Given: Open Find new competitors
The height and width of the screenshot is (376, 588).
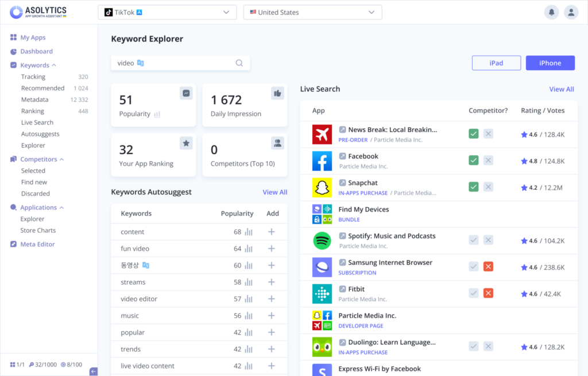Looking at the screenshot, I should click(x=34, y=182).
